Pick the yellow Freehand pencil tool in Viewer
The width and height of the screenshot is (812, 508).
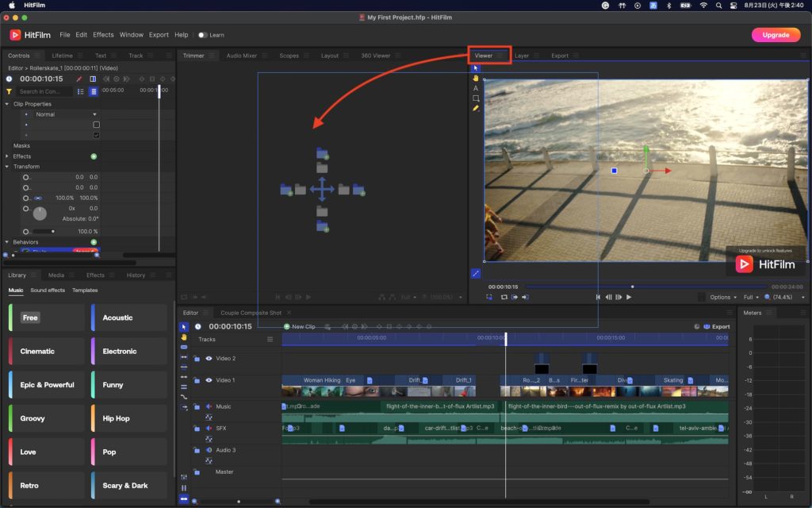(x=476, y=109)
